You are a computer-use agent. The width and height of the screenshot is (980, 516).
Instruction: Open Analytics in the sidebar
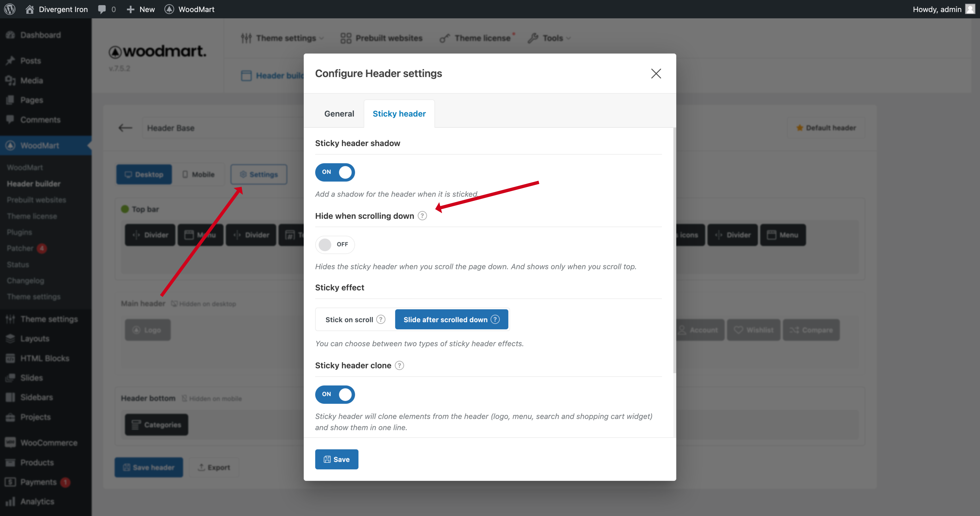click(46, 502)
